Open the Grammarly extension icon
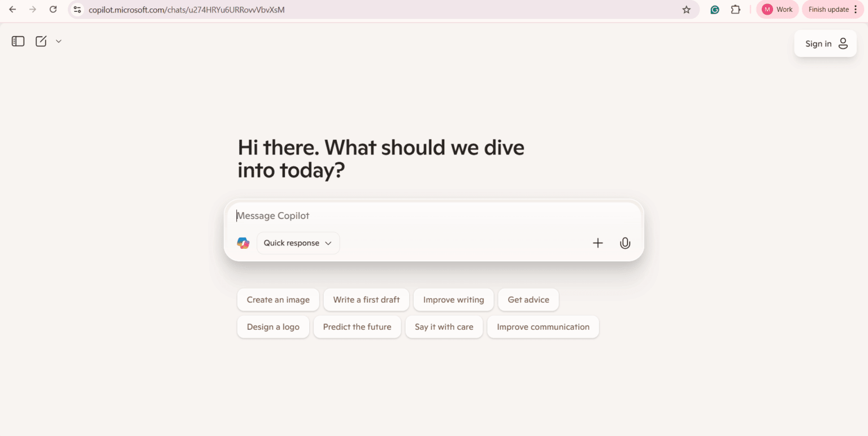The image size is (868, 436). [714, 10]
